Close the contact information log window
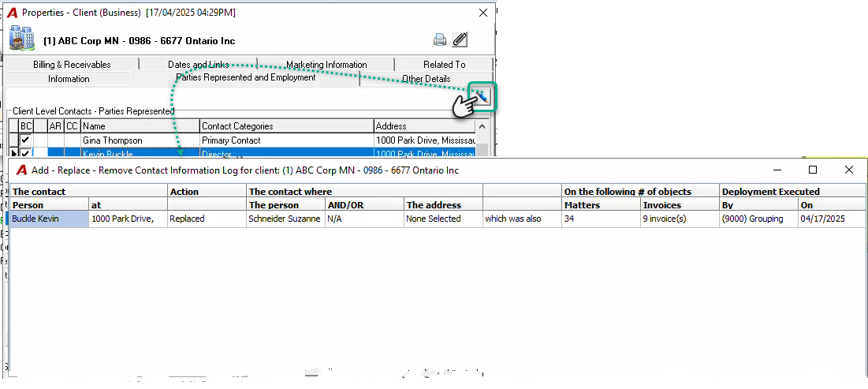This screenshot has width=868, height=389. coord(848,170)
